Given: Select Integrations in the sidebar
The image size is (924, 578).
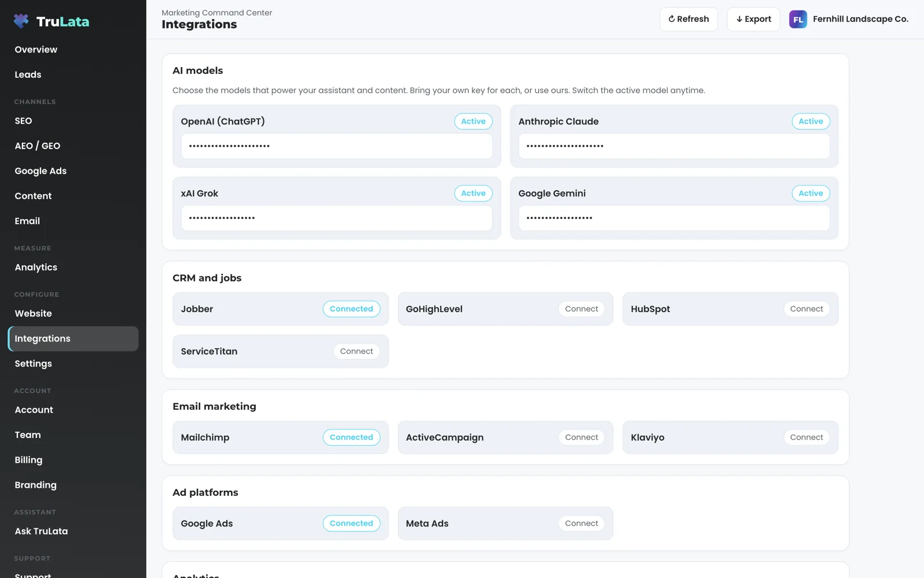Looking at the screenshot, I should (x=73, y=339).
